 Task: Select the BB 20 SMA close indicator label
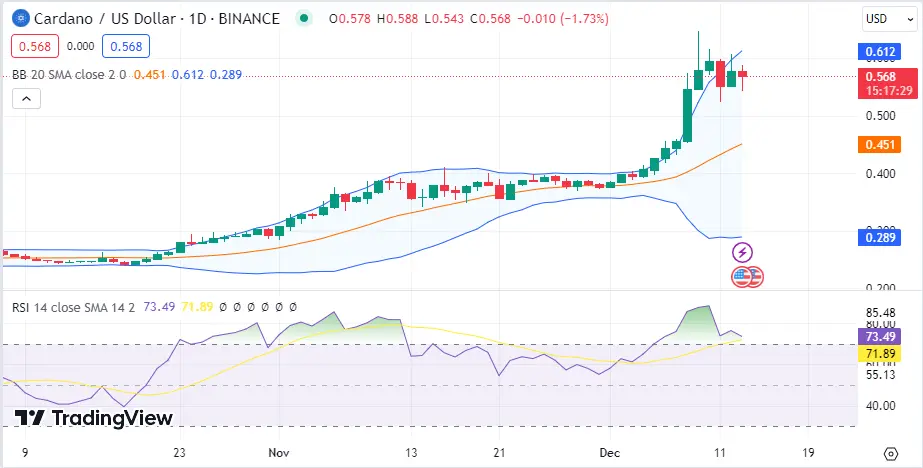click(x=69, y=75)
